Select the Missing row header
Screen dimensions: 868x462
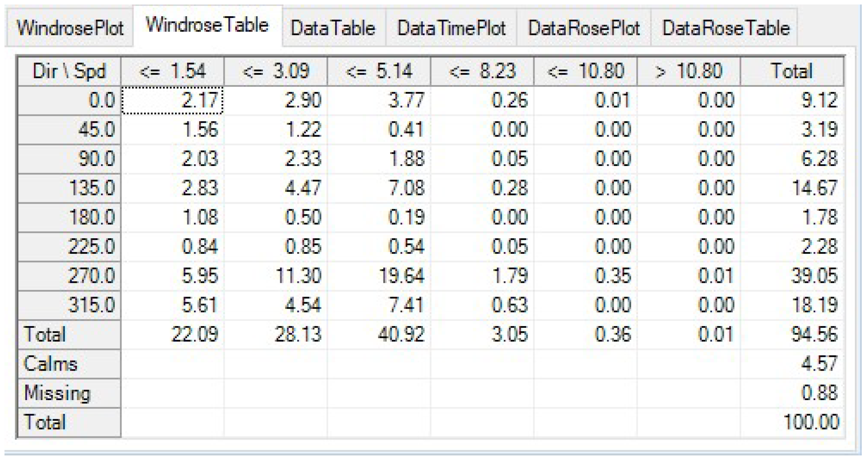click(x=69, y=393)
